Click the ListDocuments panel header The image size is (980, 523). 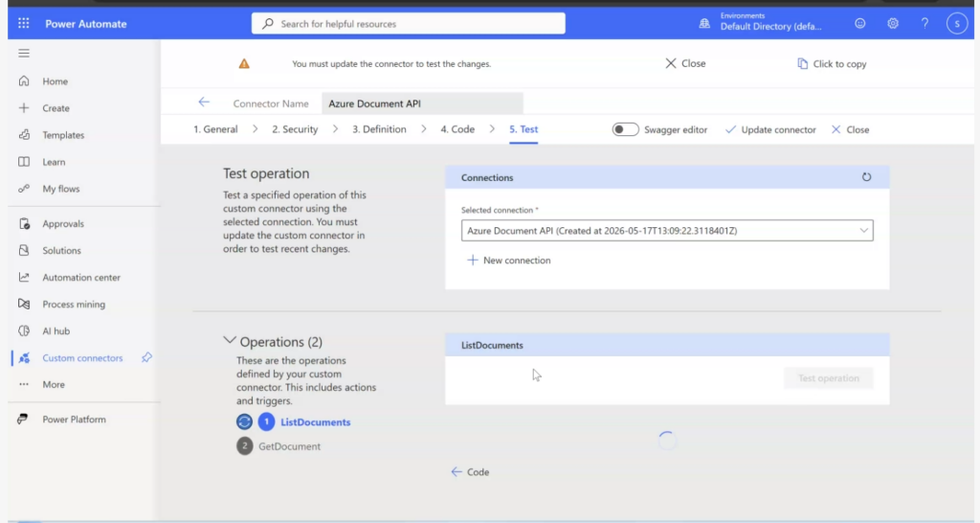(667, 345)
